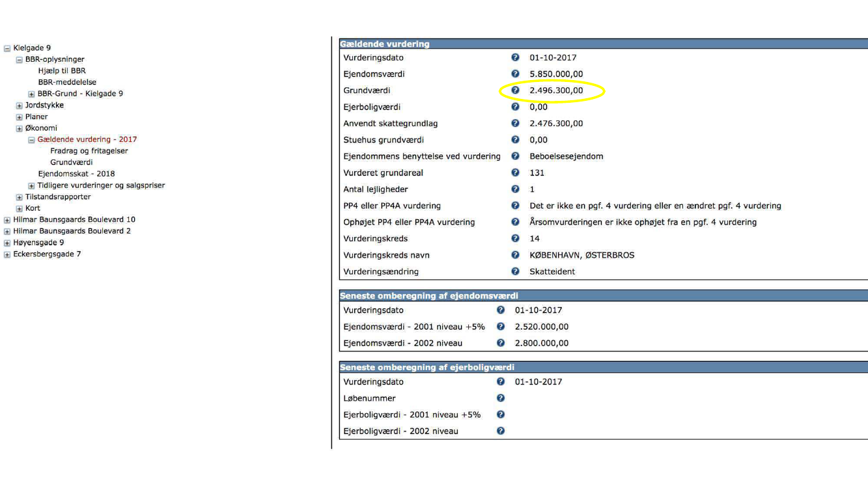Show help for Vurderet grundareal
This screenshot has width=868, height=488.
(515, 173)
